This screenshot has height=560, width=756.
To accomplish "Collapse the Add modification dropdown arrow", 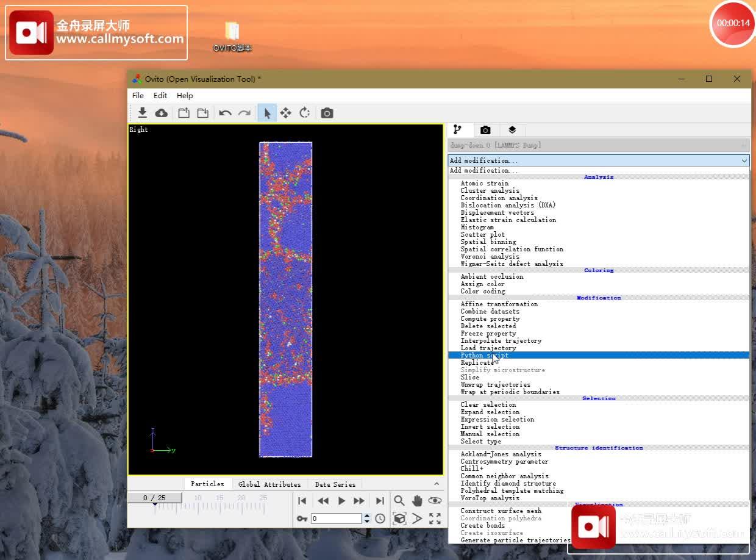I will 744,160.
